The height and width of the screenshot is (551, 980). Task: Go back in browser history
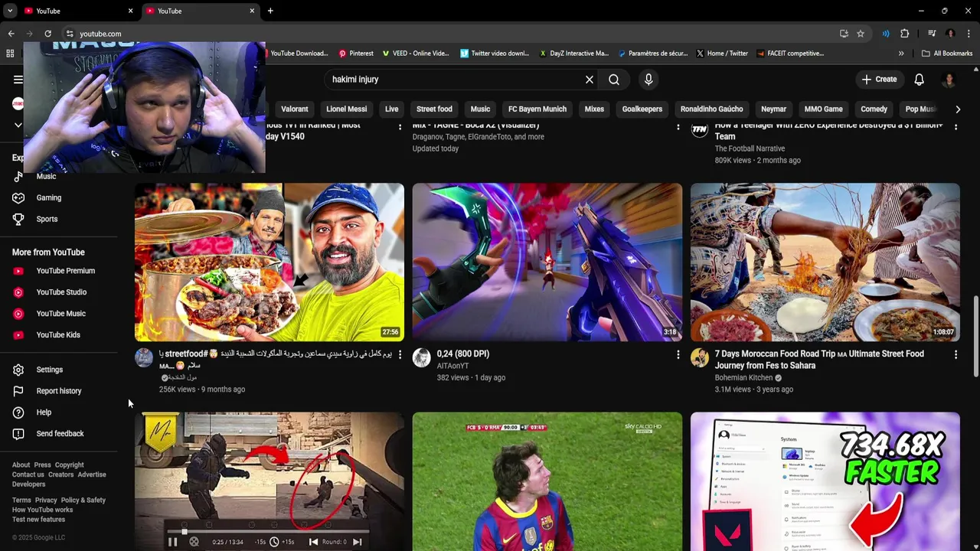click(x=11, y=34)
